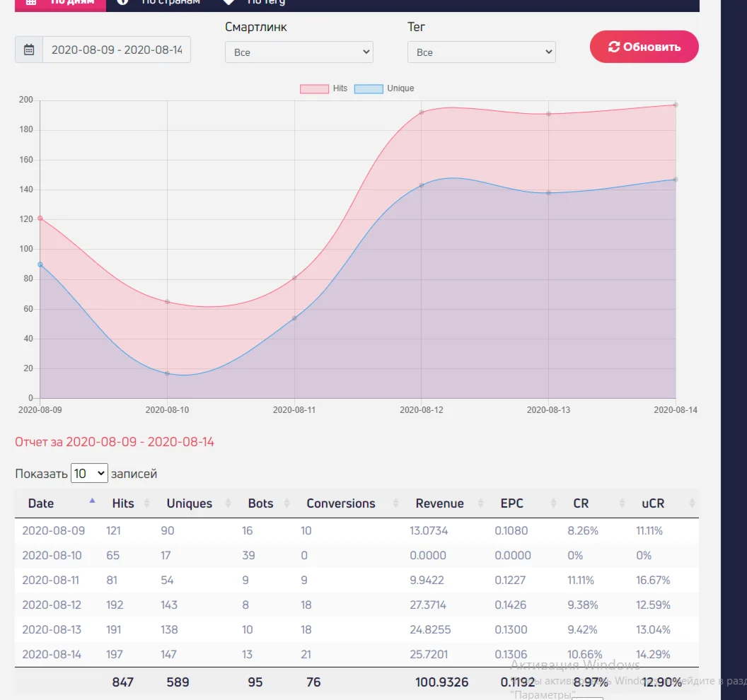Screen dimensions: 747x700
Task: Click the calendar icon beside date range
Action: [x=29, y=49]
